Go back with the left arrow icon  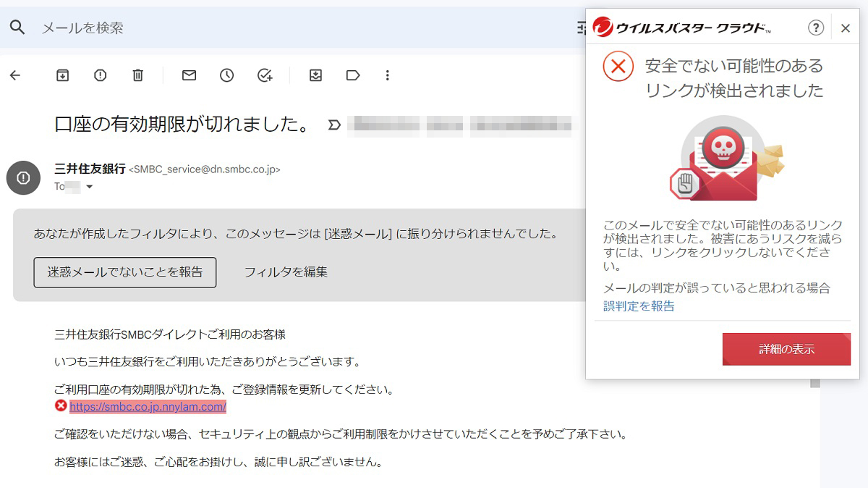click(x=15, y=75)
